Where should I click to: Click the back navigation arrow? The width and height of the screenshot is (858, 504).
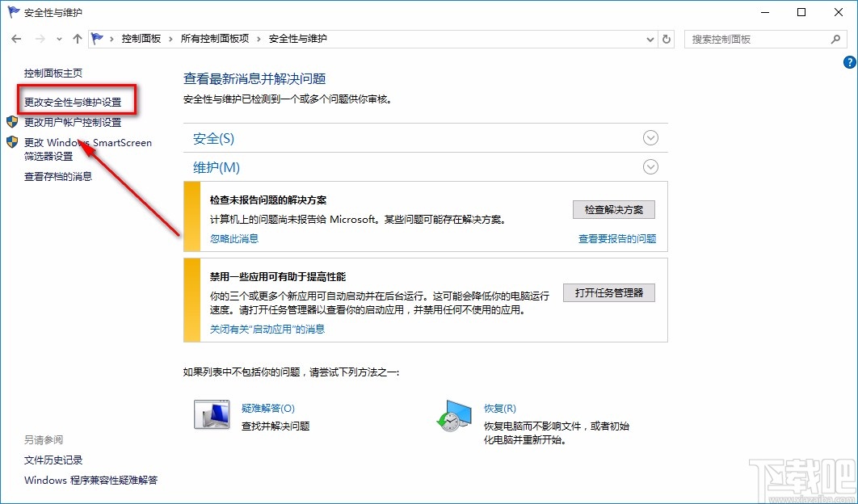click(x=16, y=38)
